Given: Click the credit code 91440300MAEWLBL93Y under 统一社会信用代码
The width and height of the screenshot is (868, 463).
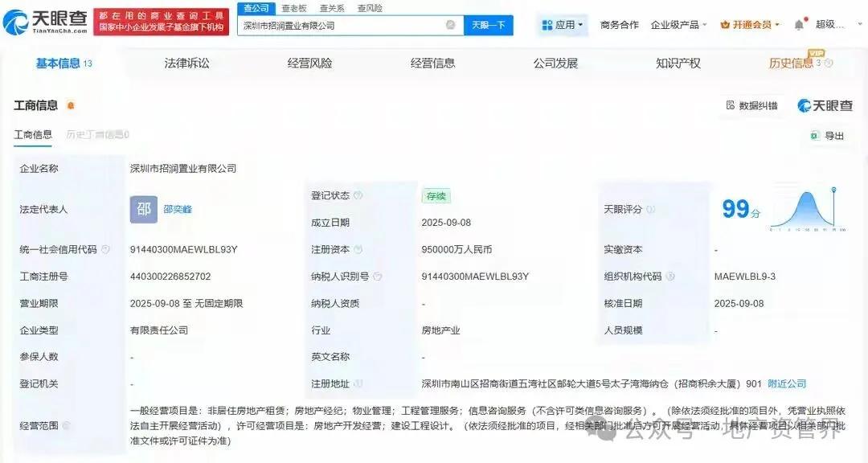Looking at the screenshot, I should tap(183, 250).
